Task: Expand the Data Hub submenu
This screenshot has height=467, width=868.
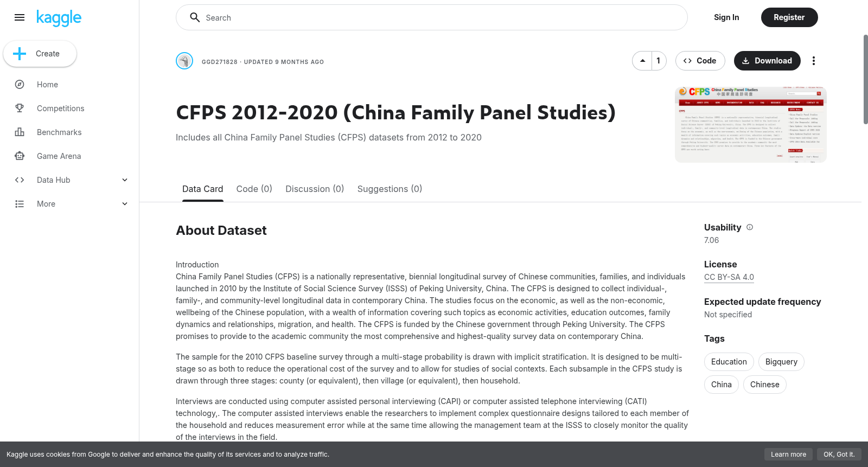Action: tap(125, 180)
